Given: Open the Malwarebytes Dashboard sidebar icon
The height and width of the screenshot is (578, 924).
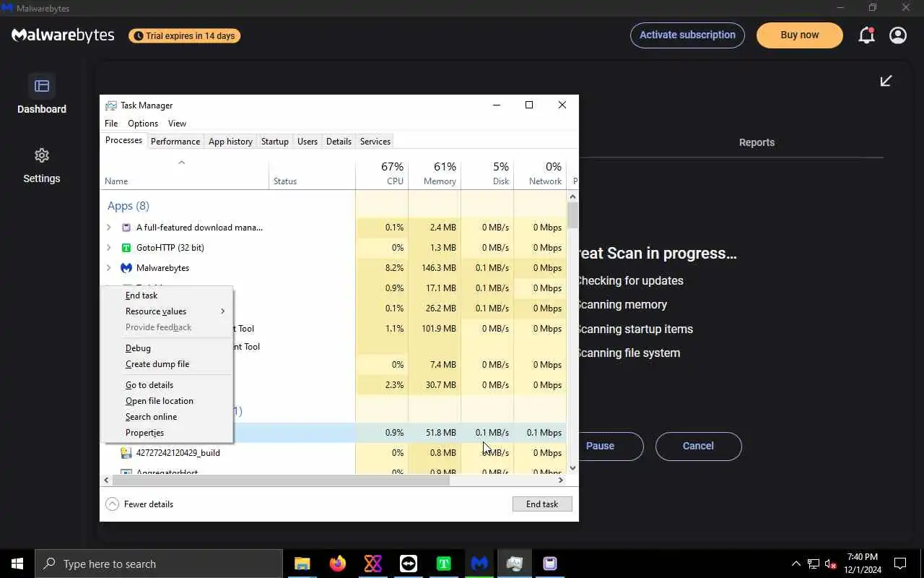Looking at the screenshot, I should (42, 86).
